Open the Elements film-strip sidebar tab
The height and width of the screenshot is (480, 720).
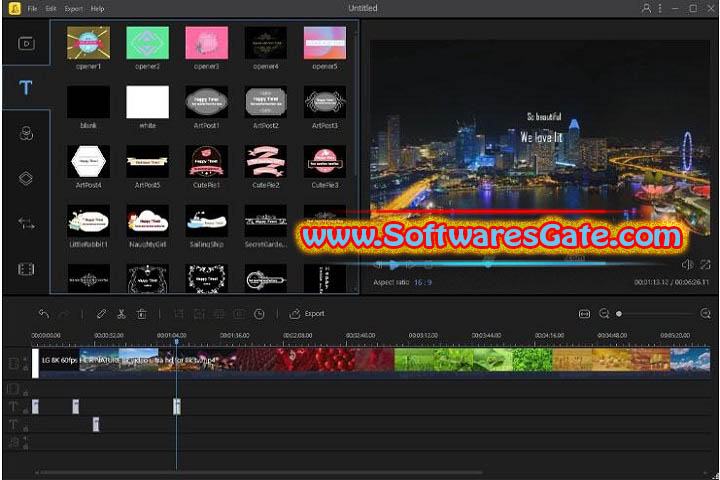[x=26, y=269]
